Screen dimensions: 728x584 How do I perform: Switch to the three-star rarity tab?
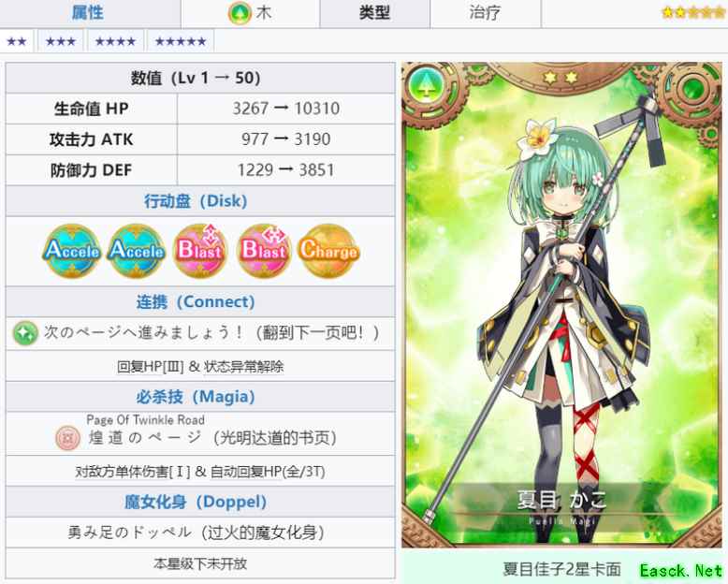pyautogui.click(x=61, y=41)
